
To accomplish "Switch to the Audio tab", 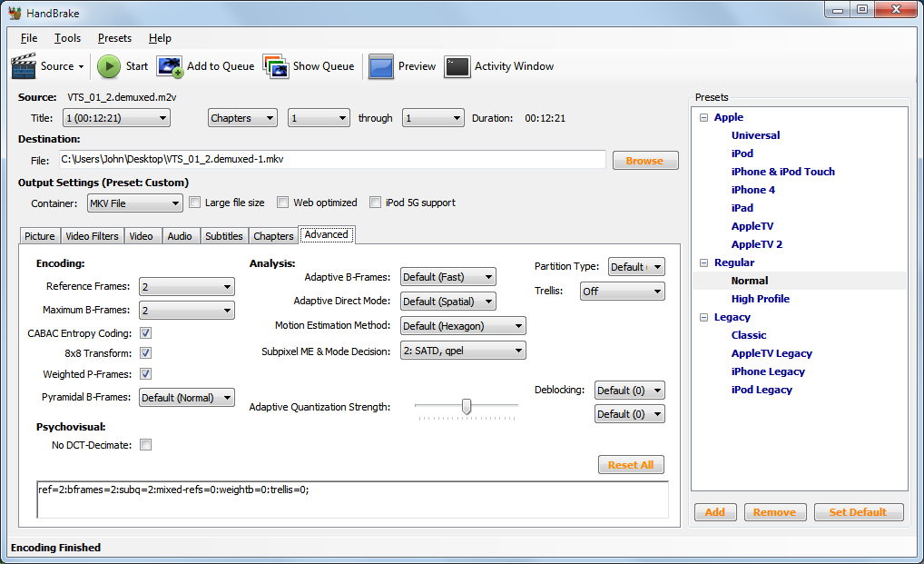I will 180,236.
